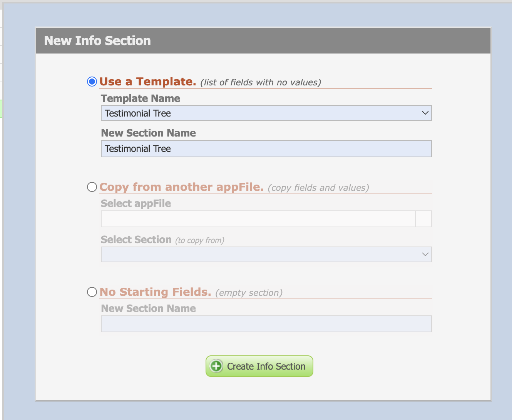Viewport: 512px width, 420px height.
Task: Click the Select Section label text
Action: pyautogui.click(x=136, y=240)
